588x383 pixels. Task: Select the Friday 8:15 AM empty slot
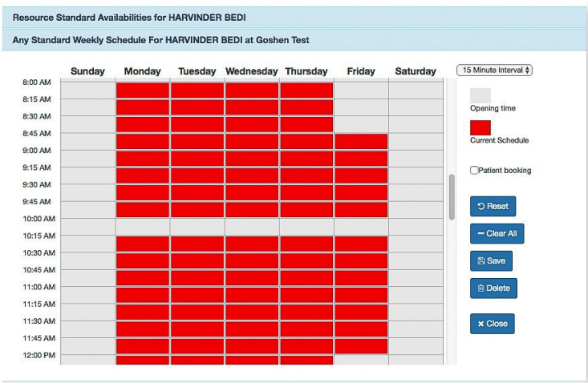361,107
